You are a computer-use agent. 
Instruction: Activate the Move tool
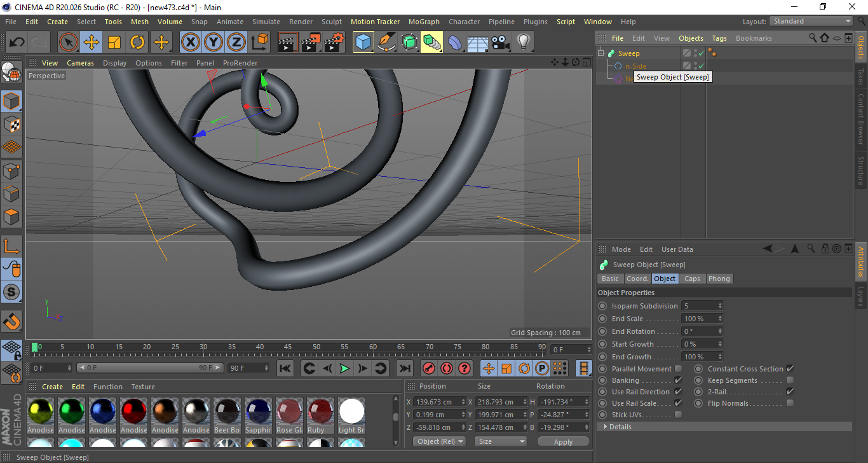pyautogui.click(x=92, y=43)
